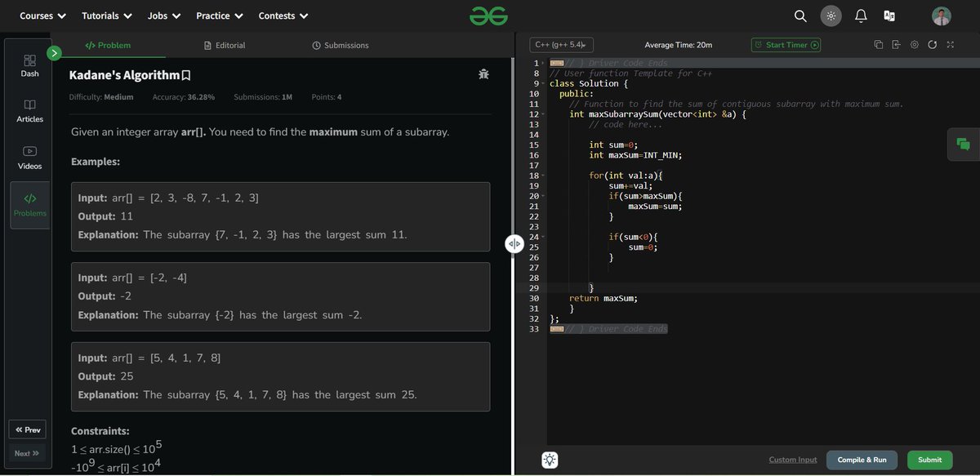
Task: Open the GeeksforGeeks logo home link
Action: point(489,16)
